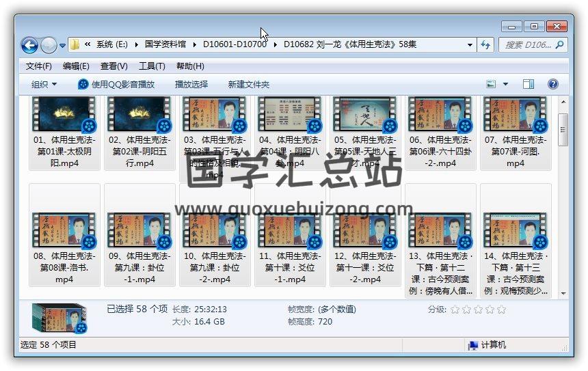This screenshot has width=588, height=371.
Task: Rate with the fifth star in details pane
Action: coord(501,310)
